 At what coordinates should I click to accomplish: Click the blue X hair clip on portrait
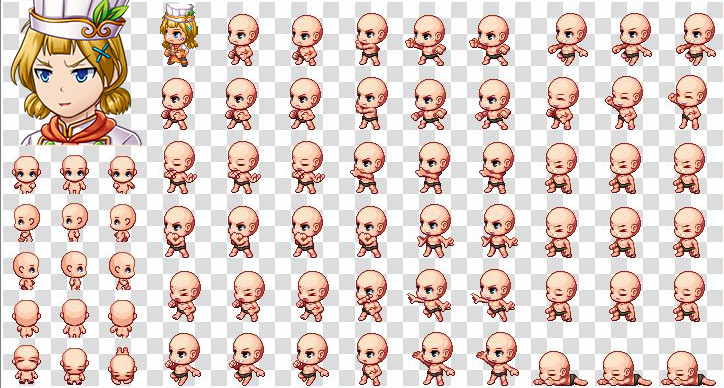pos(102,52)
